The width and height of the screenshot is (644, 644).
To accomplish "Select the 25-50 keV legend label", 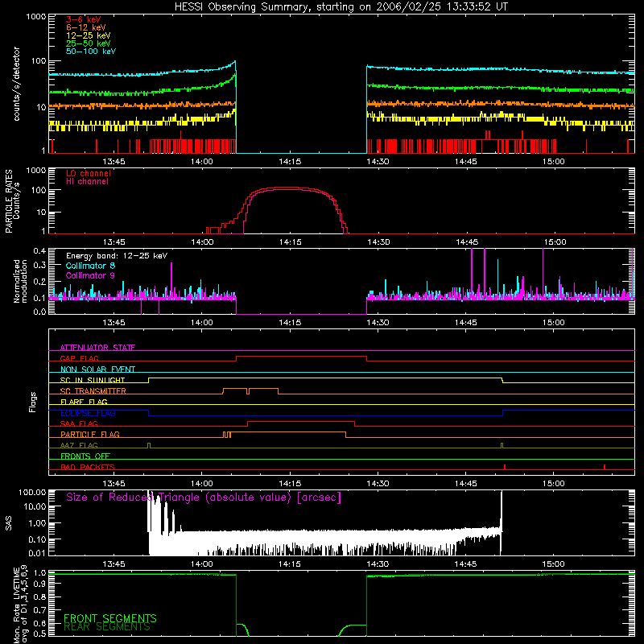I will click(x=89, y=43).
